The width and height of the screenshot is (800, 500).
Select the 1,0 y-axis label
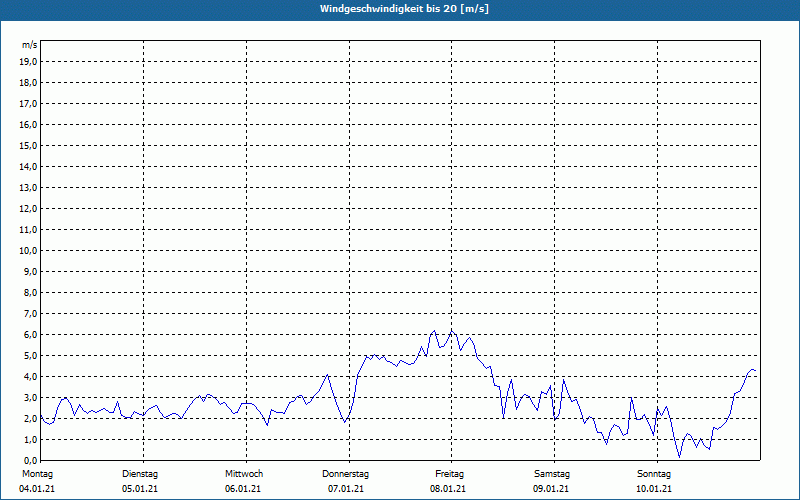(30, 439)
